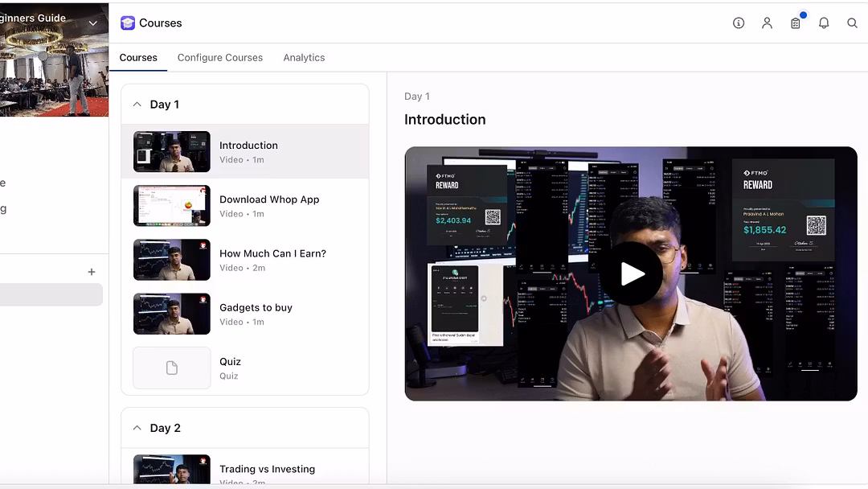Open the Trading vs Investing lesson
Viewport: 868px width, 489px height.
pos(267,469)
